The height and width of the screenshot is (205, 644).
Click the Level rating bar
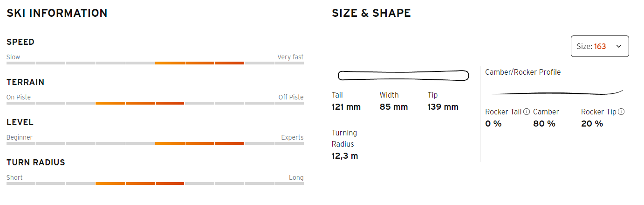[x=155, y=143]
